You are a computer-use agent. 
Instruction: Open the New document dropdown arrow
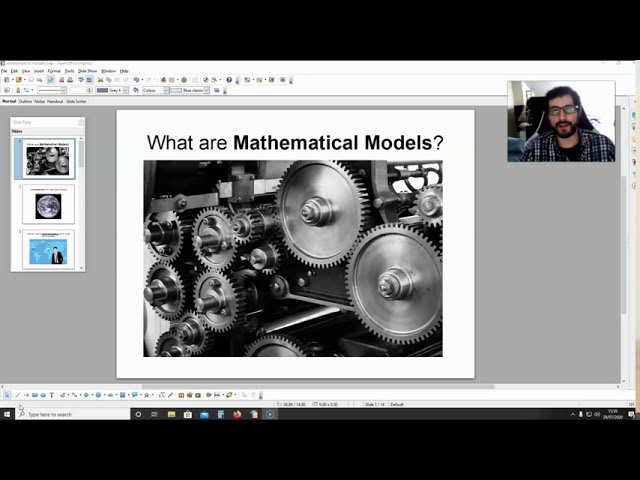pos(13,80)
